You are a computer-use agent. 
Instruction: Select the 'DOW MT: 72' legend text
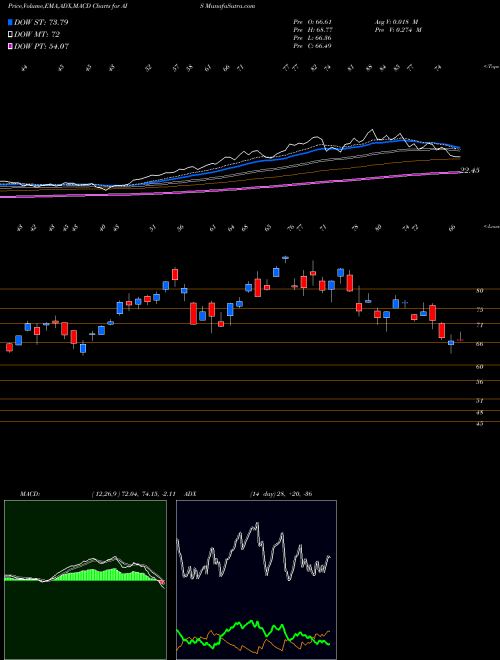pos(37,35)
